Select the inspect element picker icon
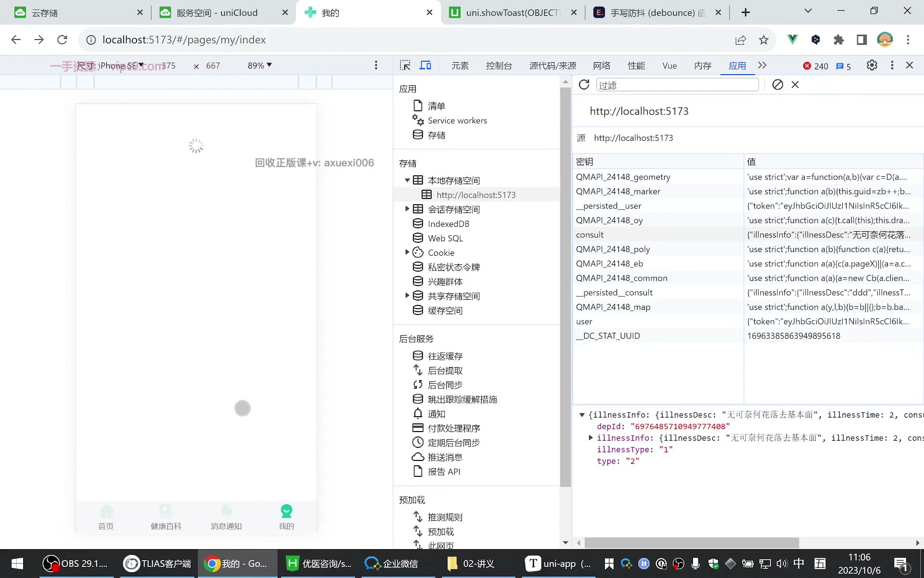 405,66
